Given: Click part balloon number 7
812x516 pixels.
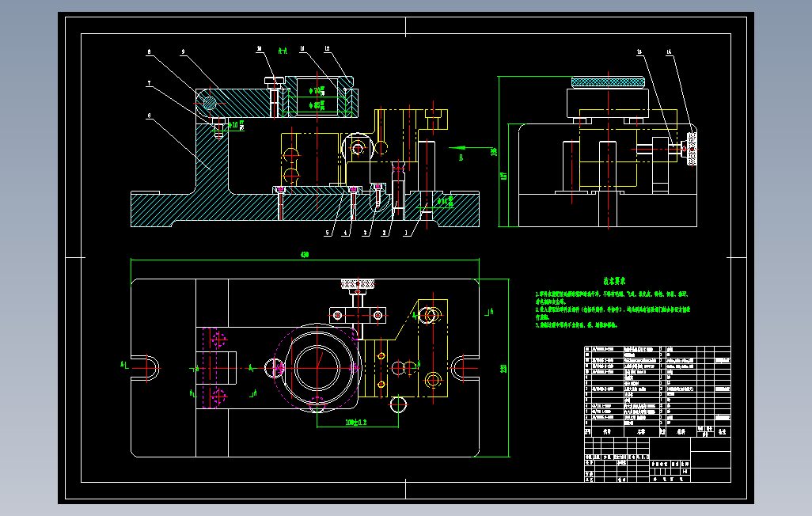Looking at the screenshot, I should (149, 83).
